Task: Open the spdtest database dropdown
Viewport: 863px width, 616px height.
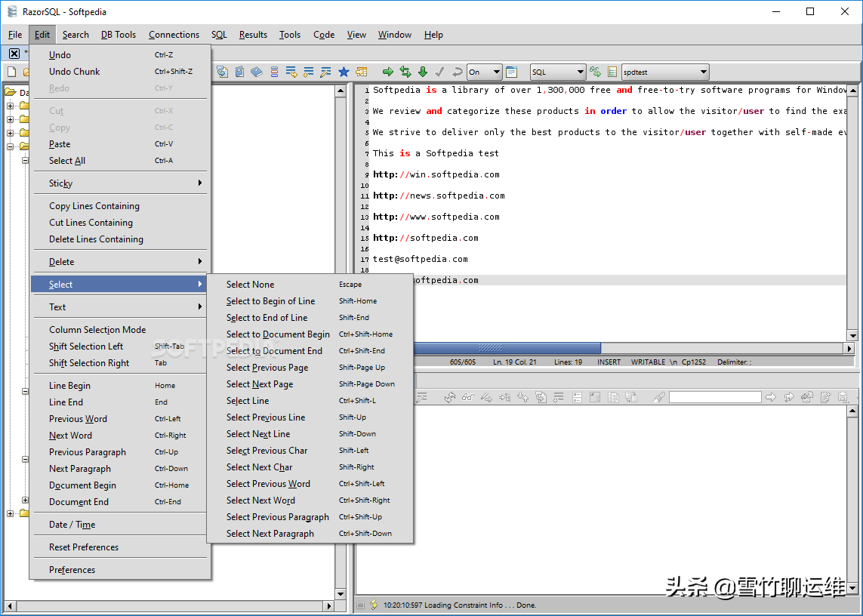Action: click(x=664, y=72)
